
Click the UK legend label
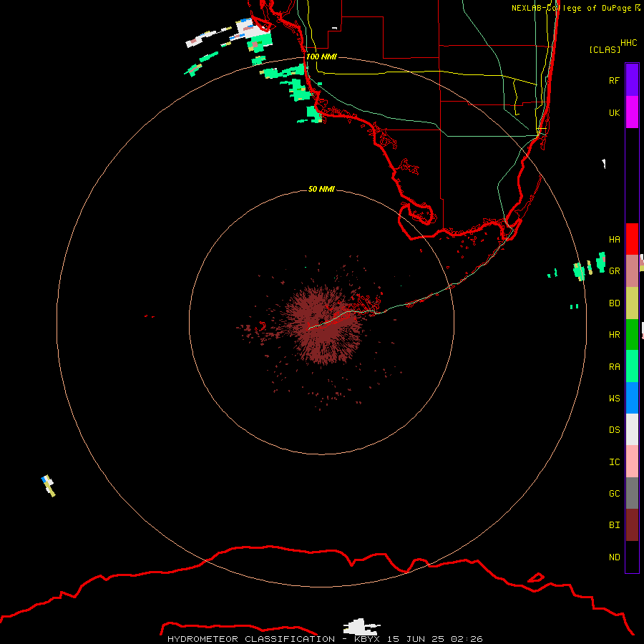[x=614, y=113]
